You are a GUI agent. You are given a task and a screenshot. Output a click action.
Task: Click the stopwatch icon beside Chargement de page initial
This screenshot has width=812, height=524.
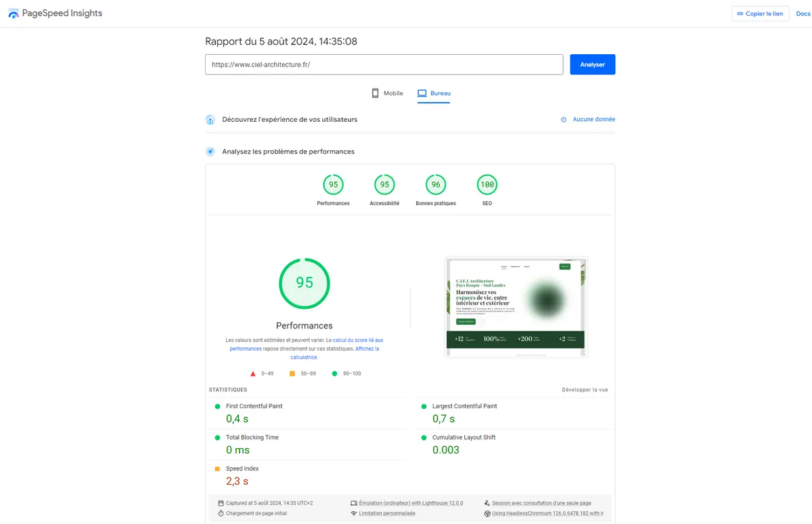pyautogui.click(x=221, y=513)
